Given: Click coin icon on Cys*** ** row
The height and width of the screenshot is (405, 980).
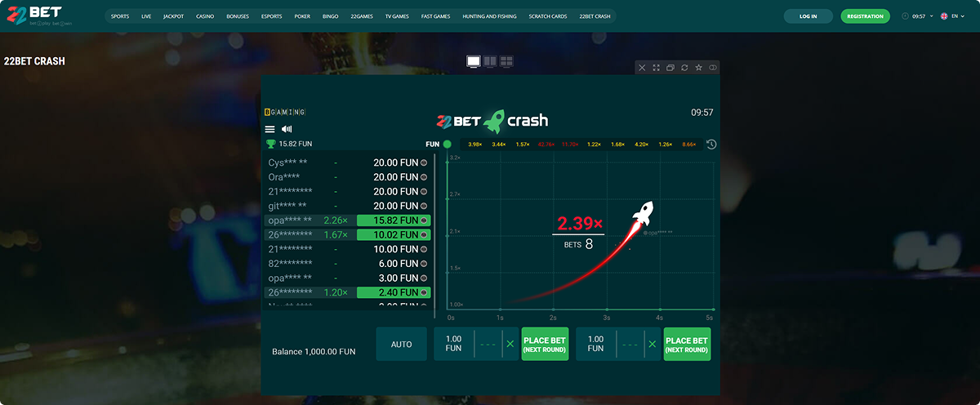Looking at the screenshot, I should click(424, 162).
